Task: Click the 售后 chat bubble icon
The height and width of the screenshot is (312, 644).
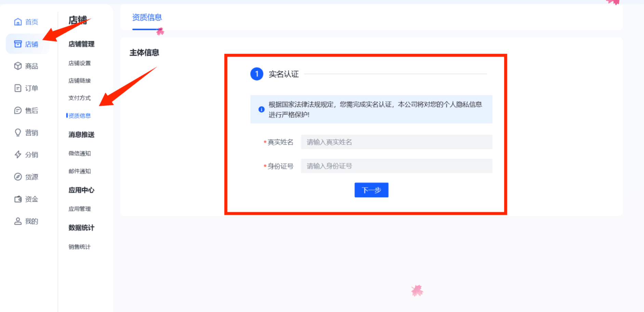Action: (x=18, y=110)
